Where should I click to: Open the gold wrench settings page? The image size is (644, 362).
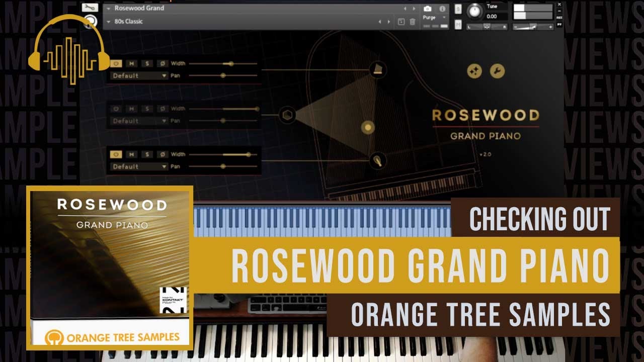[x=497, y=71]
